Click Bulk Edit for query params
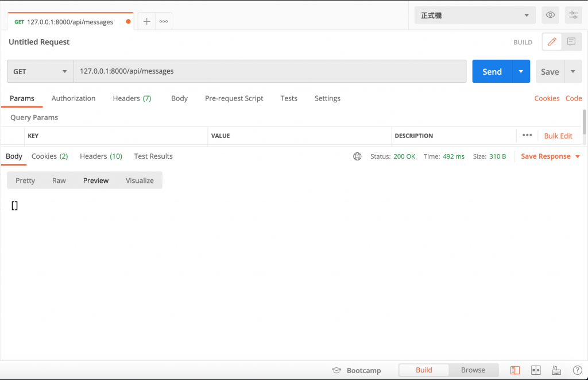The width and height of the screenshot is (588, 380). (x=558, y=136)
